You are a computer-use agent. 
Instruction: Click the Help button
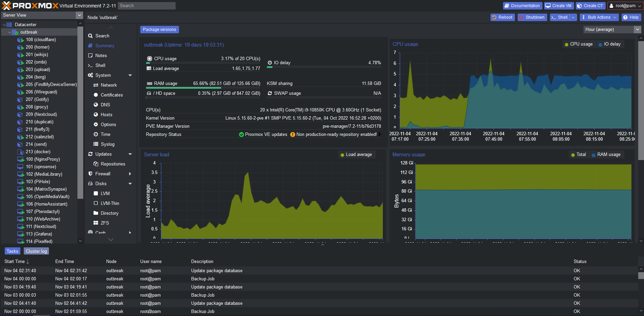pos(631,17)
